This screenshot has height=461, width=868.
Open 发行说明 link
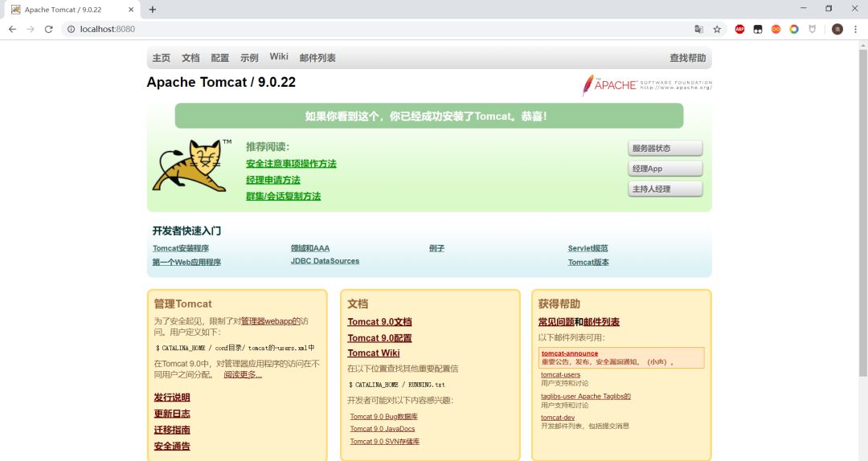172,398
